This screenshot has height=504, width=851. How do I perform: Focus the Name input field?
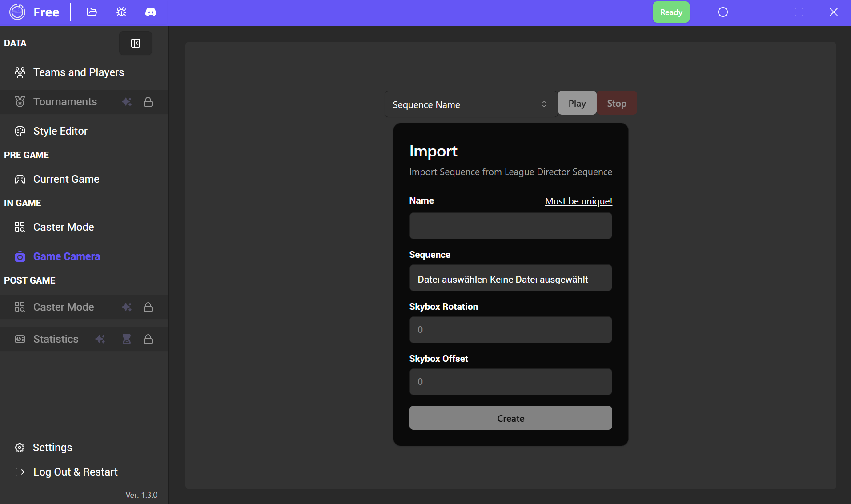(x=510, y=226)
